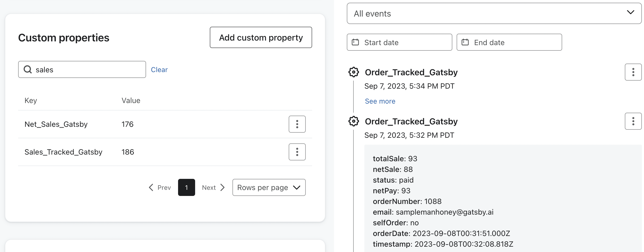644x252 pixels.
Task: Open options menu for 5:32 PM Order_Tracked_Gatsby event
Action: (x=633, y=121)
